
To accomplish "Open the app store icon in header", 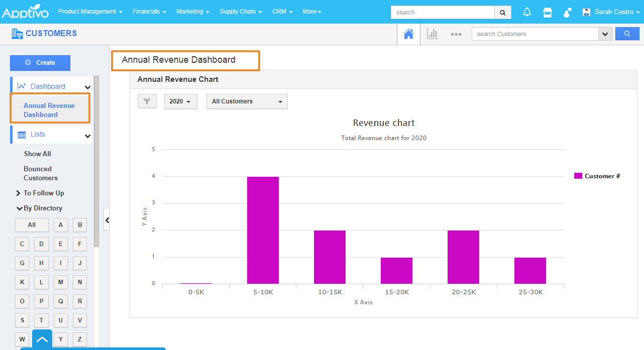I will [548, 12].
